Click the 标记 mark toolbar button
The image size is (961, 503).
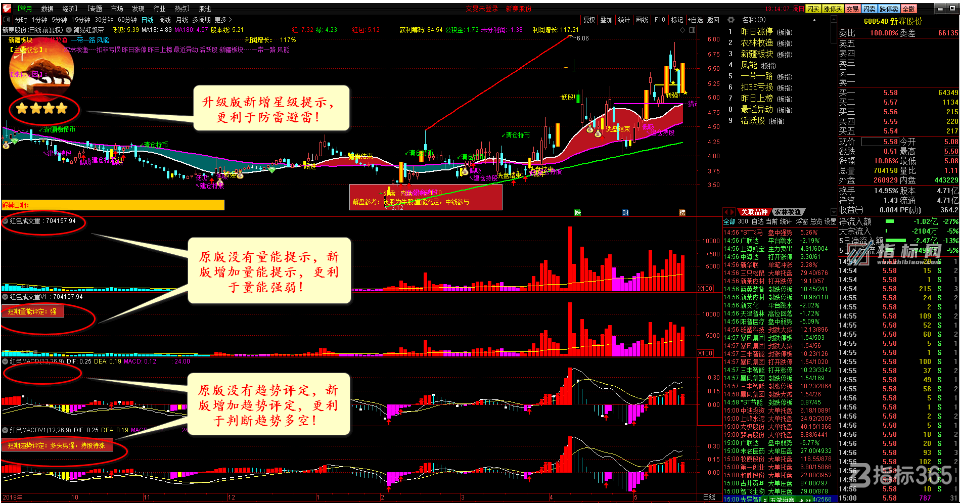point(677,20)
